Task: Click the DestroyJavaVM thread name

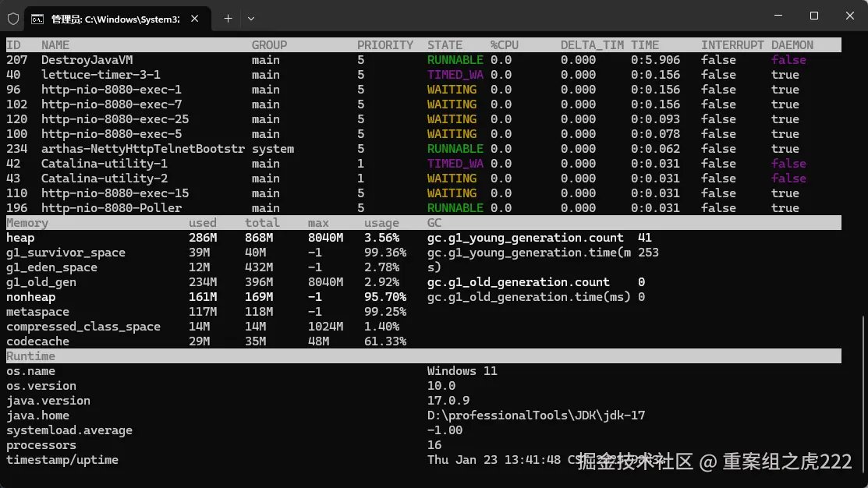Action: click(x=87, y=60)
